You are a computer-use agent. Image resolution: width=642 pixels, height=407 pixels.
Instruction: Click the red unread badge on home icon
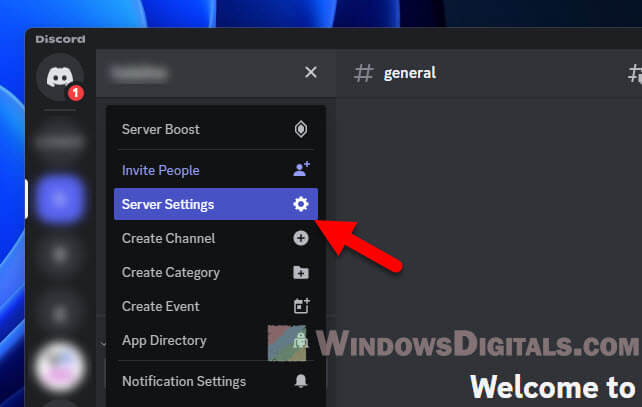point(75,93)
